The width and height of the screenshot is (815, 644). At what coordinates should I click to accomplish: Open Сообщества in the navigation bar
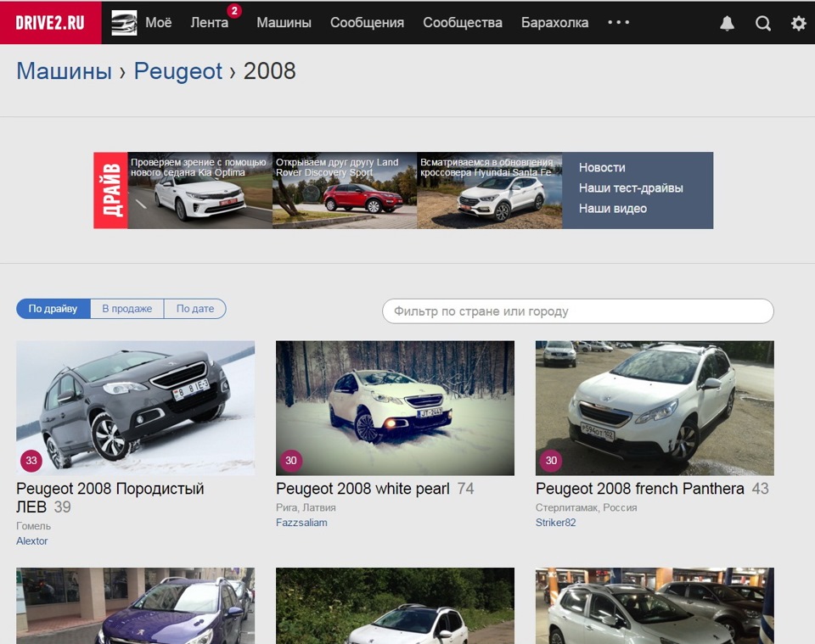(463, 23)
